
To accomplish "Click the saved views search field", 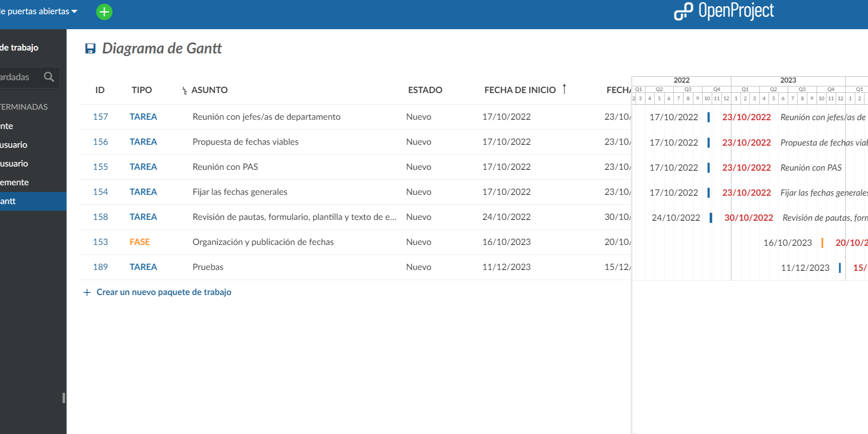I will point(19,77).
